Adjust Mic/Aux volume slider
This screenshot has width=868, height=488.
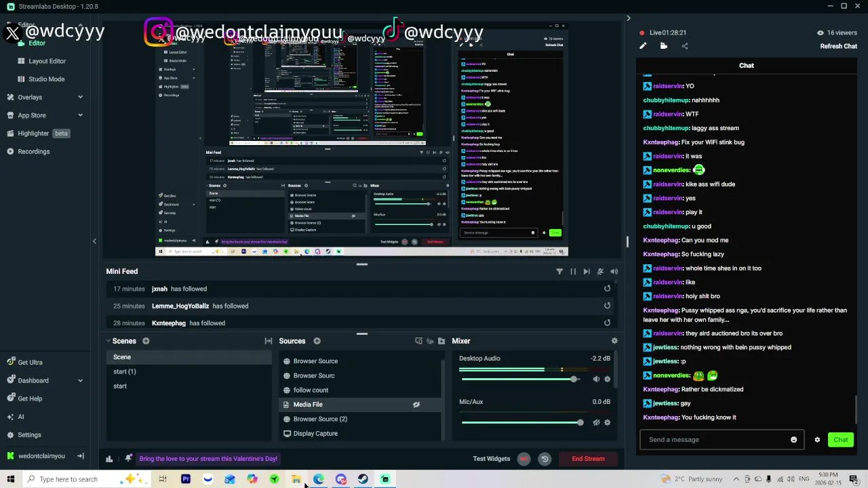pyautogui.click(x=522, y=422)
